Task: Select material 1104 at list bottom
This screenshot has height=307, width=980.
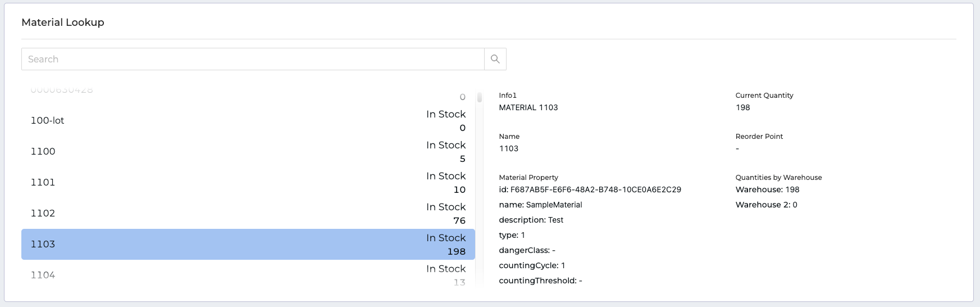Action: click(248, 275)
